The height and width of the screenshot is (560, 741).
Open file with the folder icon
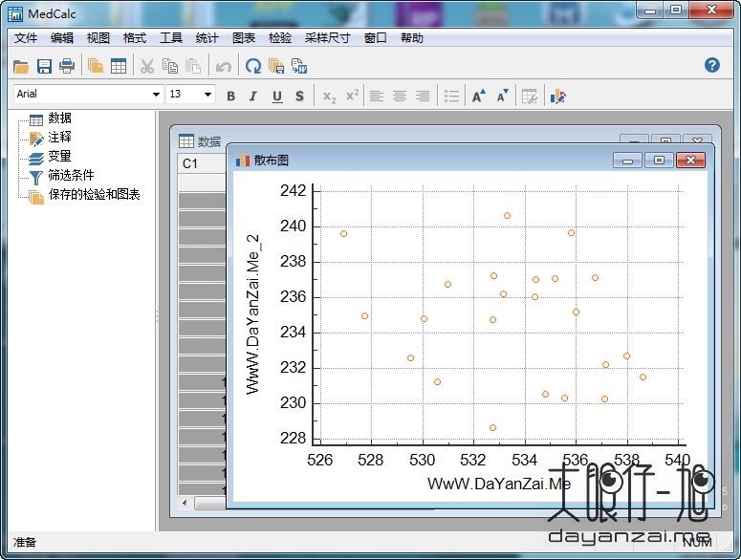(21, 67)
